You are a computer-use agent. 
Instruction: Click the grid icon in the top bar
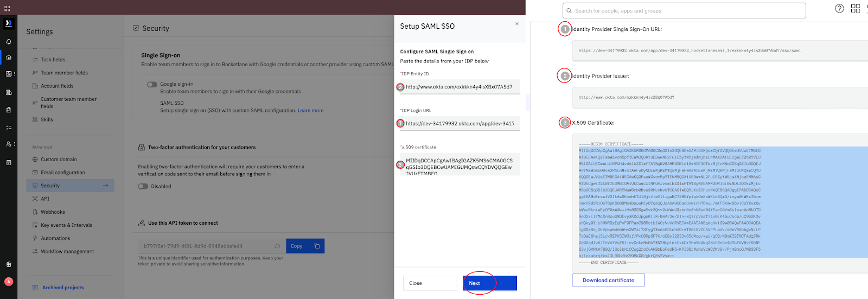7,8
